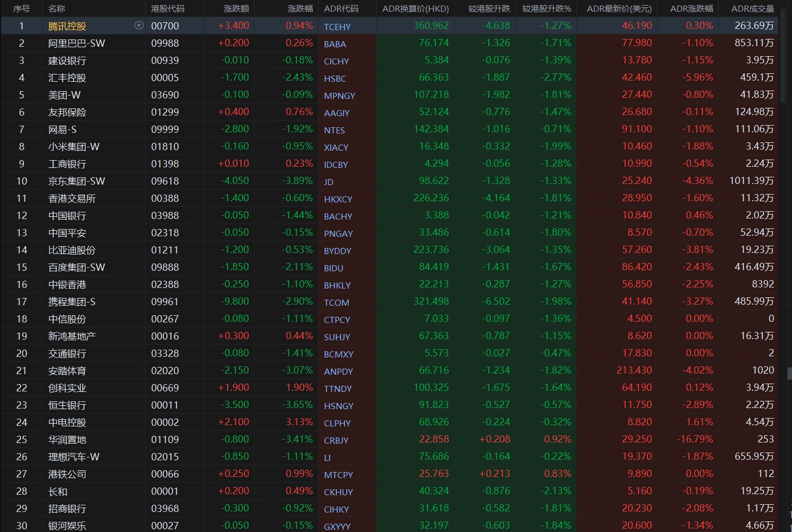Click the 理想汽车-W stock name
Image resolution: width=792 pixels, height=532 pixels.
pos(74,457)
